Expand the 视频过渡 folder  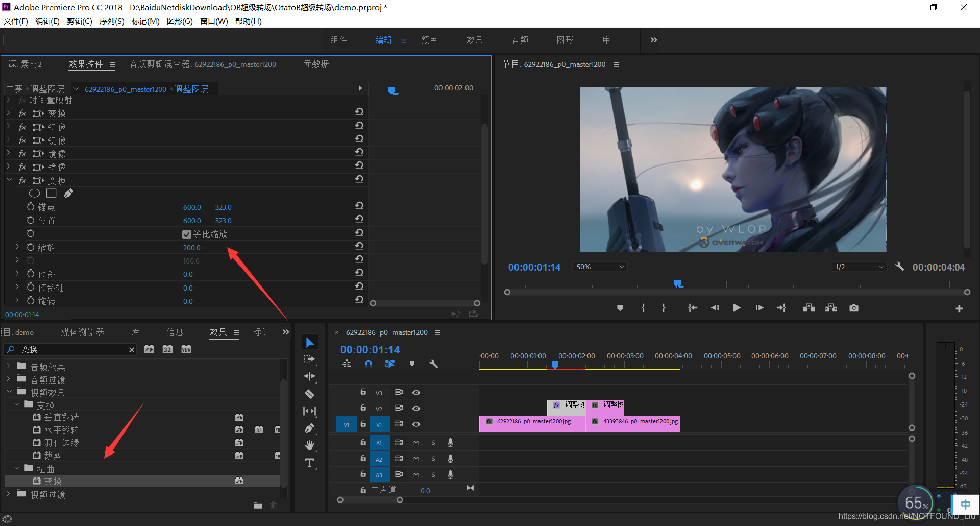[9, 494]
